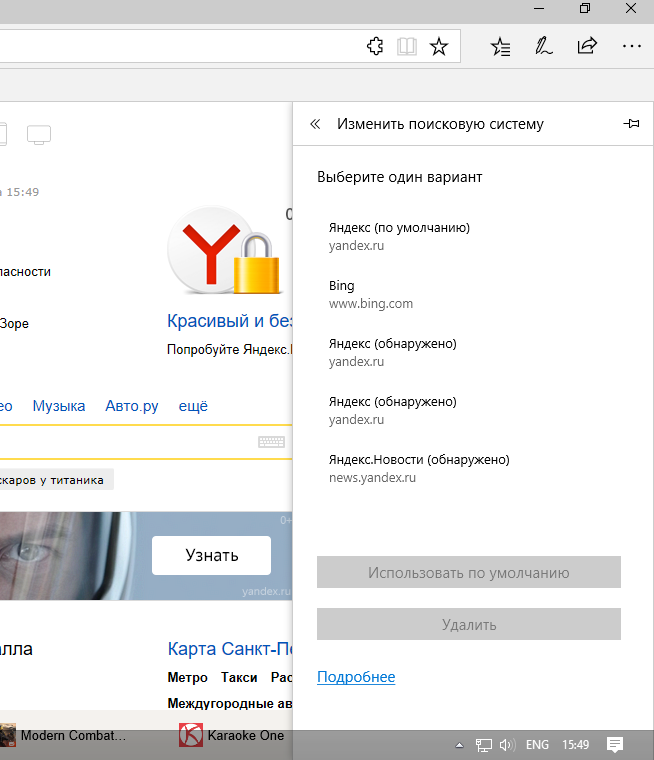Image resolution: width=654 pixels, height=760 pixels.
Task: Minimize the Edge window
Action: pyautogui.click(x=539, y=8)
